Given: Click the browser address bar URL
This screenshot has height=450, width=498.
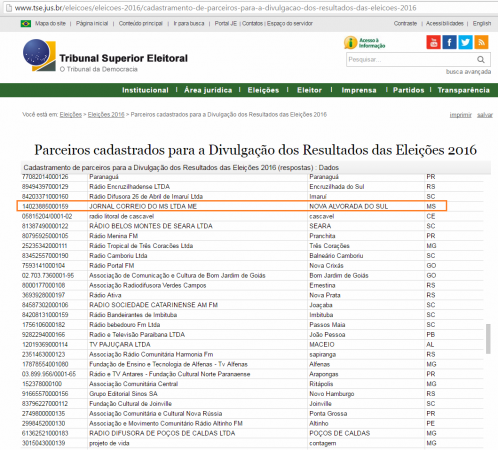Looking at the screenshot, I should point(216,8).
